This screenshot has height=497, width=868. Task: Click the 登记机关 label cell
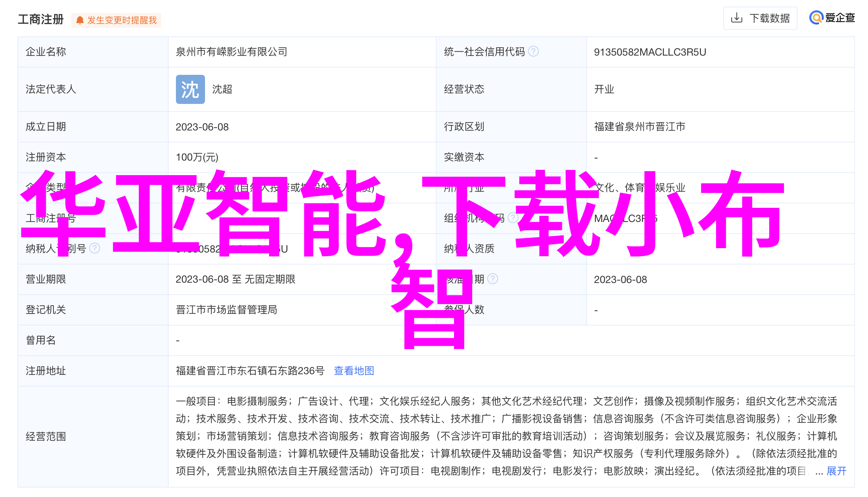pyautogui.click(x=93, y=310)
